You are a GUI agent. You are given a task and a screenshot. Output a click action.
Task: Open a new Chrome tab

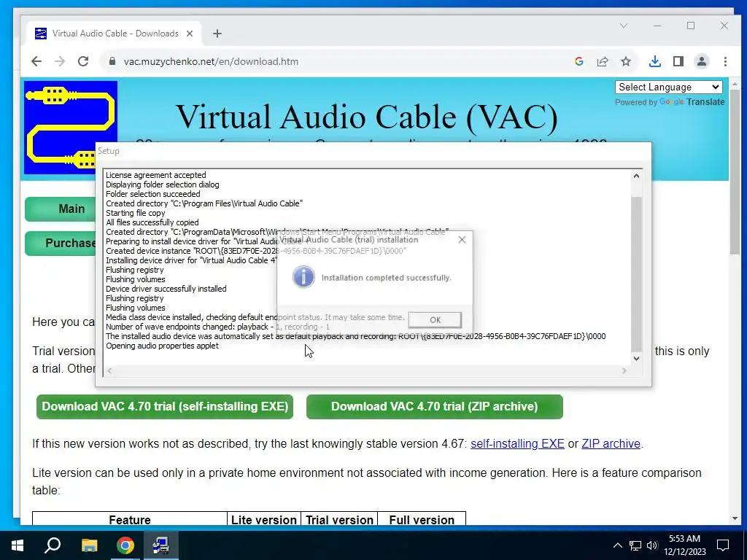coord(217,34)
